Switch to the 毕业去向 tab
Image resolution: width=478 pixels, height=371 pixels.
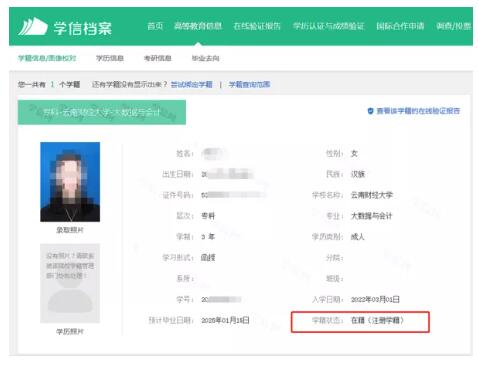pyautogui.click(x=205, y=58)
